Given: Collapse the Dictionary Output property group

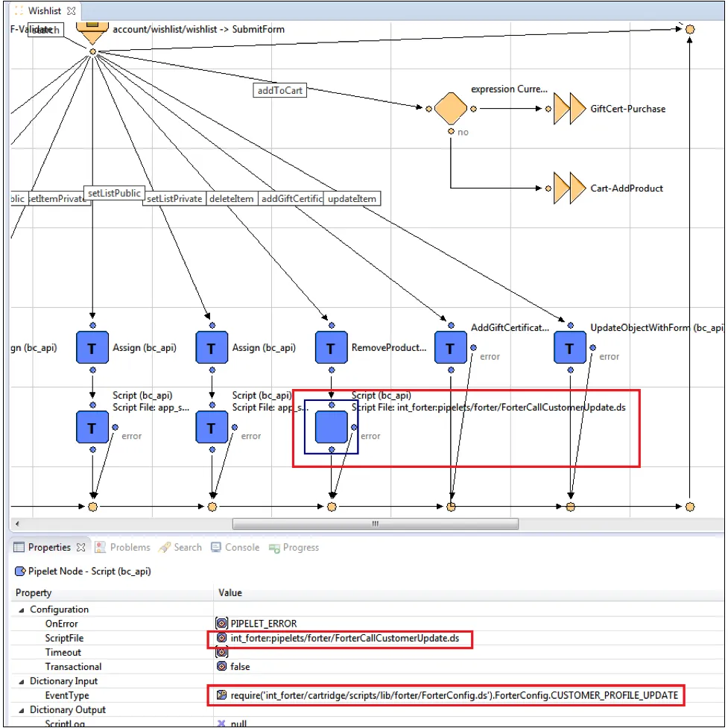Looking at the screenshot, I should tap(22, 710).
